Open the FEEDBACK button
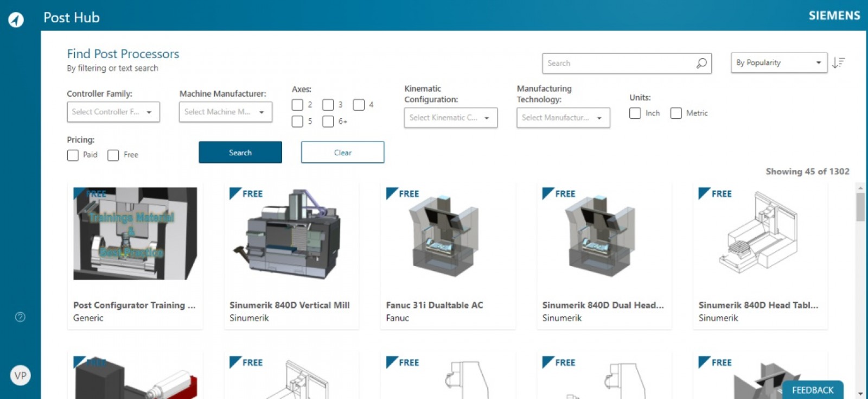Screen dimensions: 868x399 813,390
